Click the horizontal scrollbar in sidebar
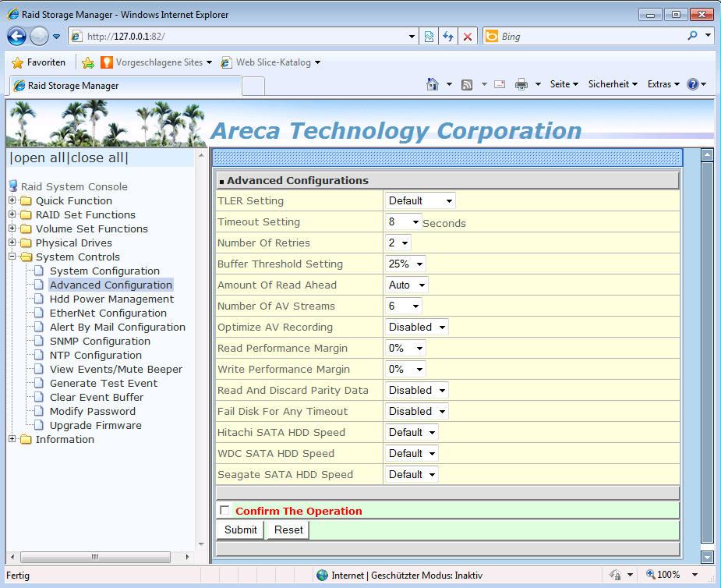This screenshot has width=721, height=588. [x=94, y=558]
